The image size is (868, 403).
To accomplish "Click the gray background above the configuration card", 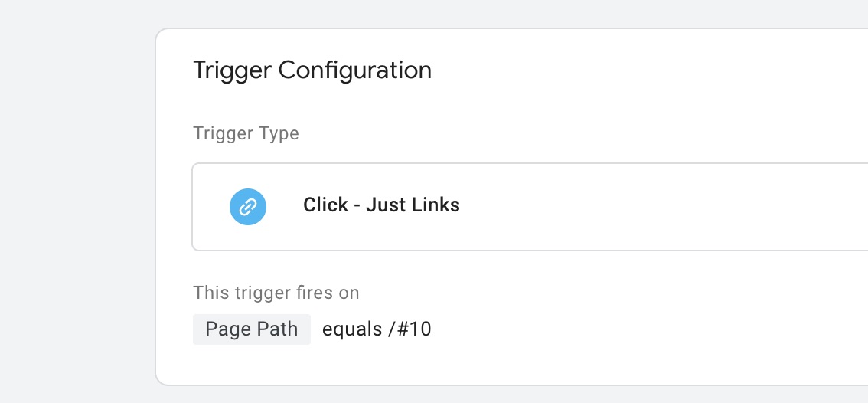I will tap(498, 13).
